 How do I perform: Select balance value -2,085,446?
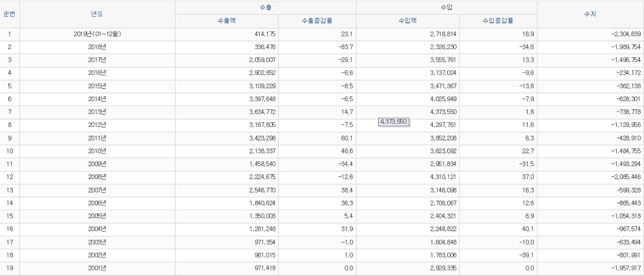626,177
